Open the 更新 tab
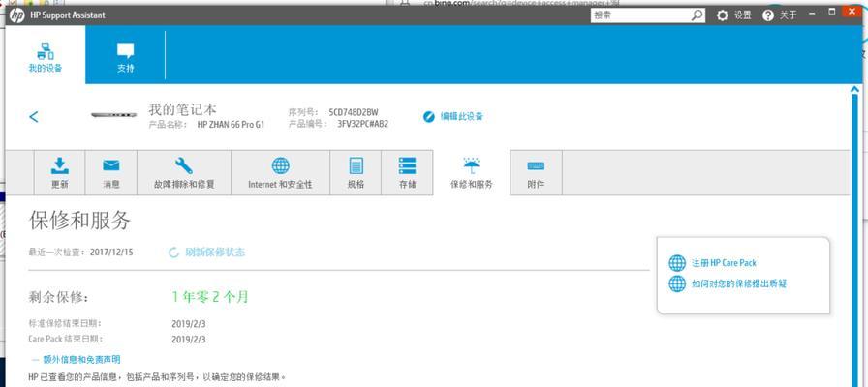The width and height of the screenshot is (868, 387). tap(60, 173)
